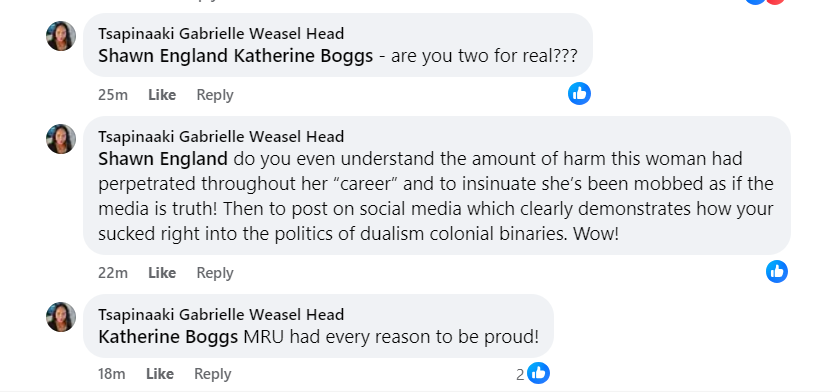The image size is (832, 392).
Task: Click the 18m timestamp
Action: tap(111, 374)
